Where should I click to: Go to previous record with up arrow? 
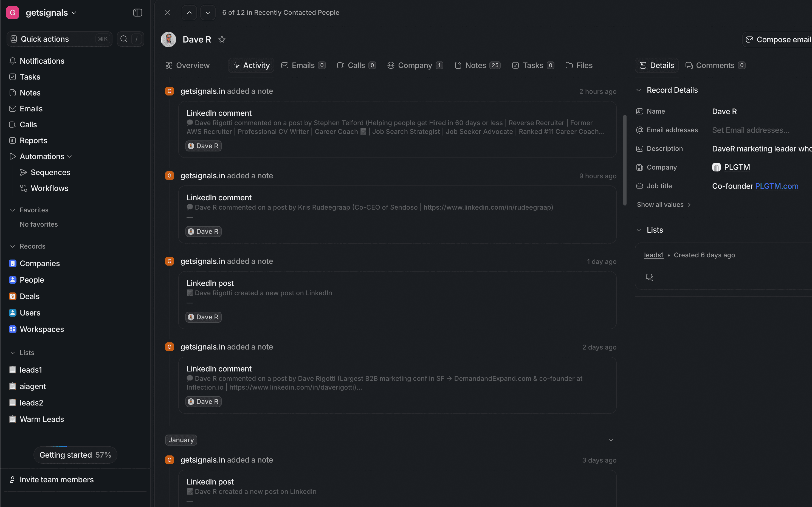click(189, 13)
